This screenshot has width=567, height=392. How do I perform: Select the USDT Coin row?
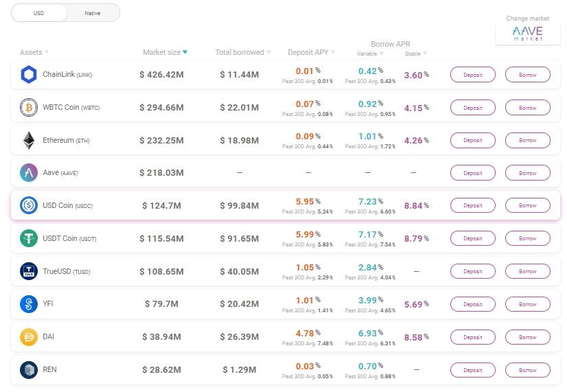pos(286,238)
